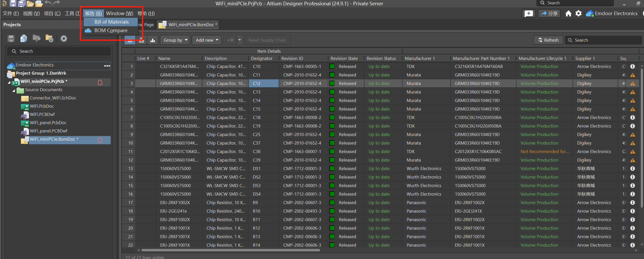The width and height of the screenshot is (644, 259).
Task: Open the Group by dropdown
Action: click(175, 40)
